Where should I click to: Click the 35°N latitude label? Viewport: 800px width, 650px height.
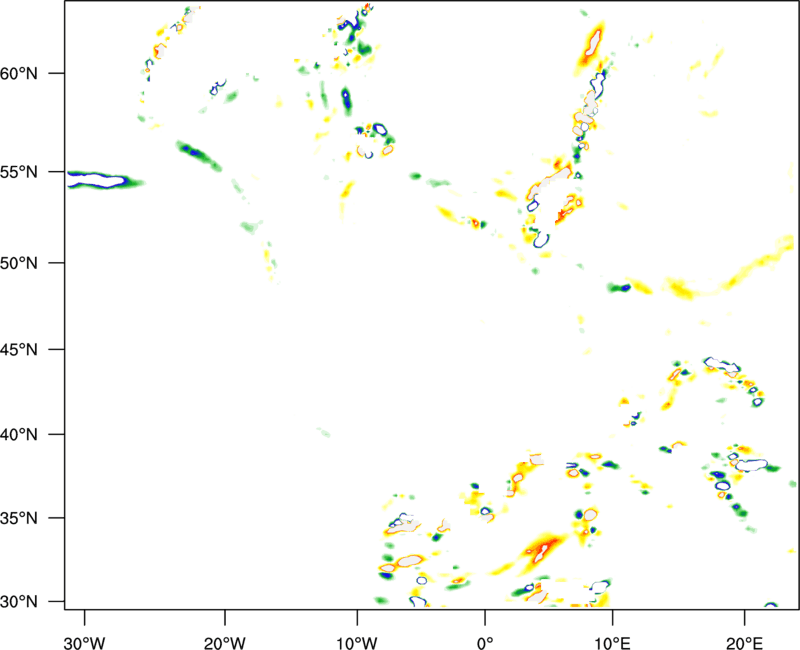19,518
